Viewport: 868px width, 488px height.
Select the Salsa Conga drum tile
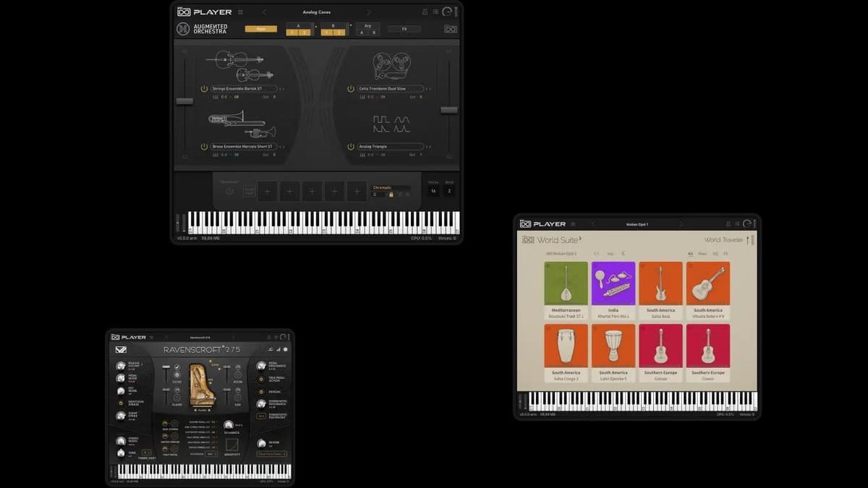click(566, 353)
